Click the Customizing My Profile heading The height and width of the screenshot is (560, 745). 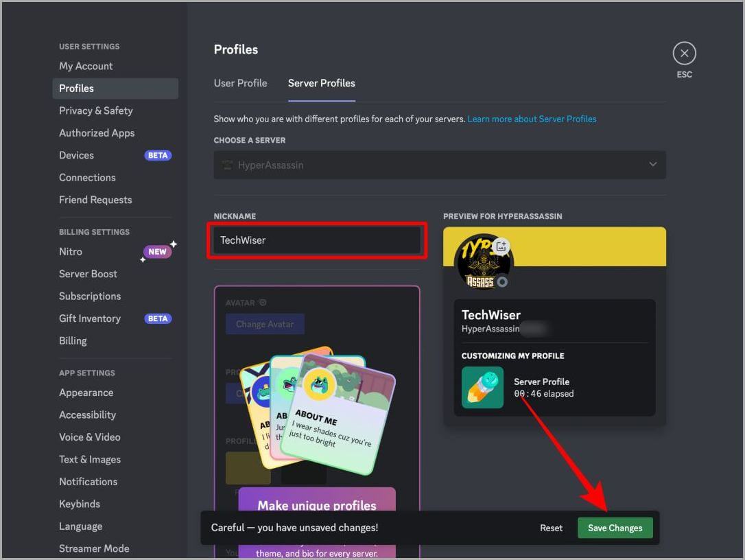512,356
